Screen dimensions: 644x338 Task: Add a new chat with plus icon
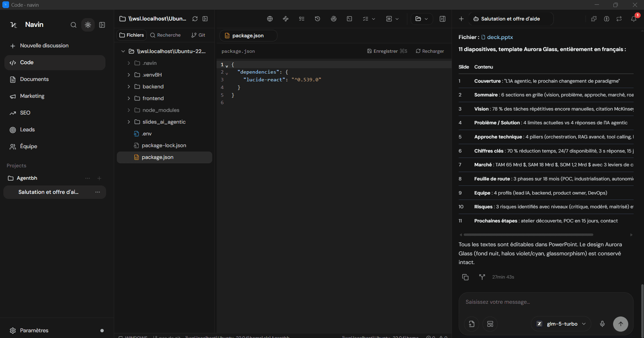click(x=461, y=19)
